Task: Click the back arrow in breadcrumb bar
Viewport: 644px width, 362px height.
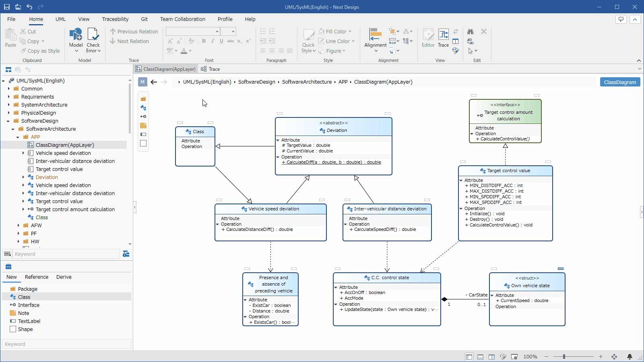Action: (x=154, y=82)
